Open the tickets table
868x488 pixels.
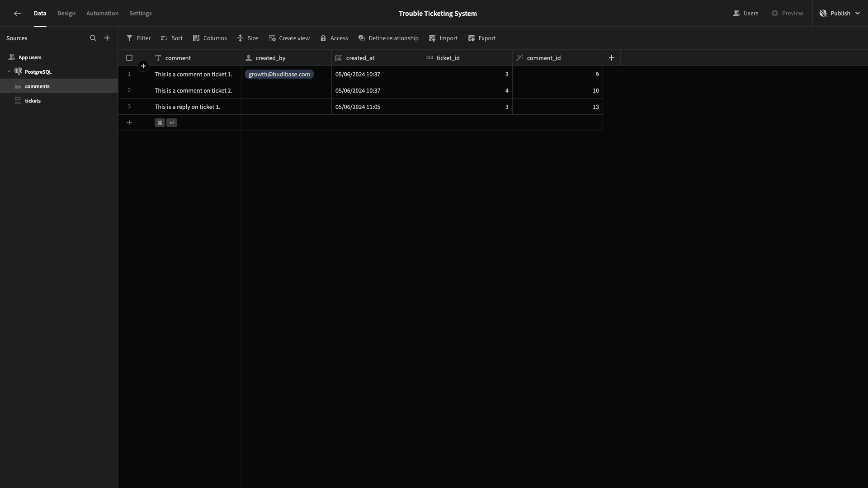click(59, 101)
